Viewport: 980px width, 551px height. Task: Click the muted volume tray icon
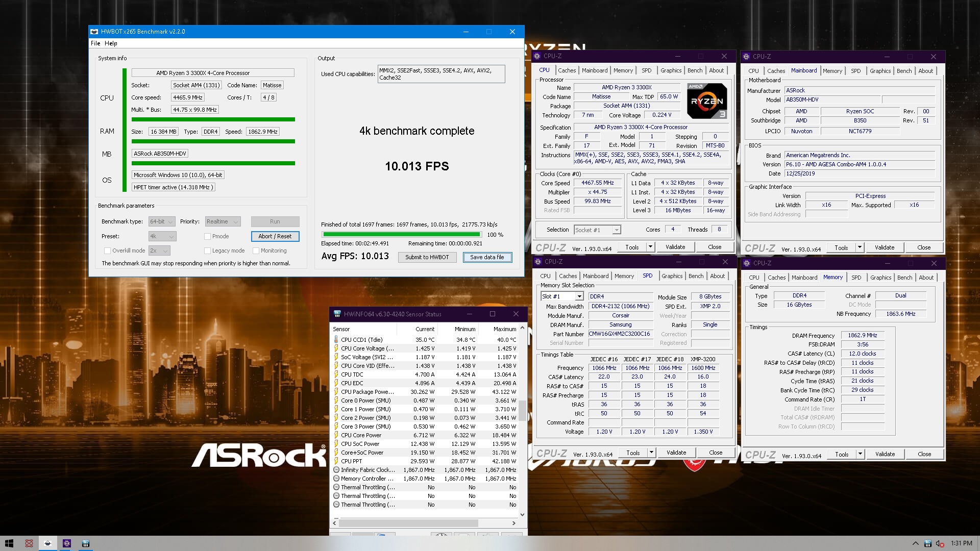pyautogui.click(x=940, y=543)
